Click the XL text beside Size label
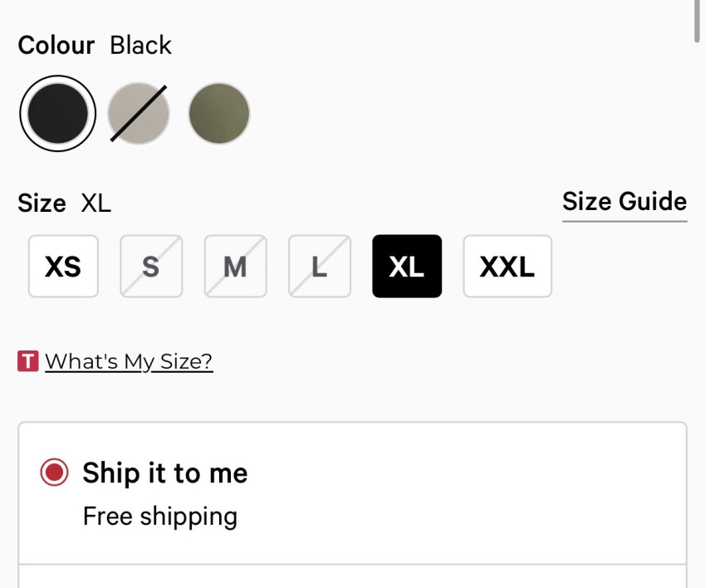 coord(95,203)
